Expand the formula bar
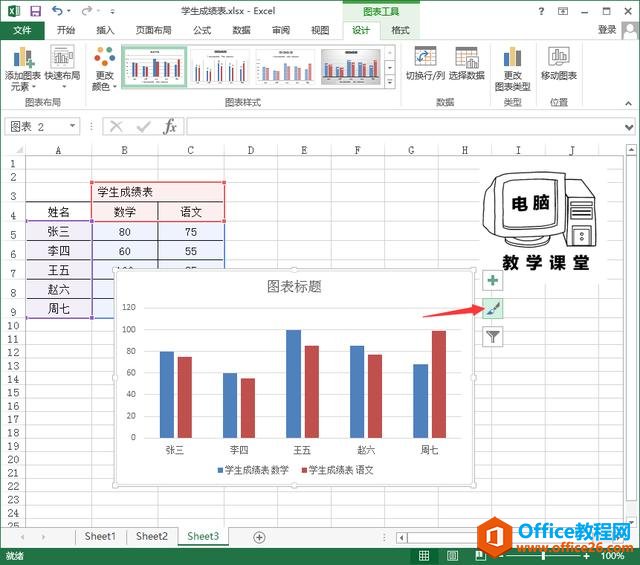 [629, 127]
